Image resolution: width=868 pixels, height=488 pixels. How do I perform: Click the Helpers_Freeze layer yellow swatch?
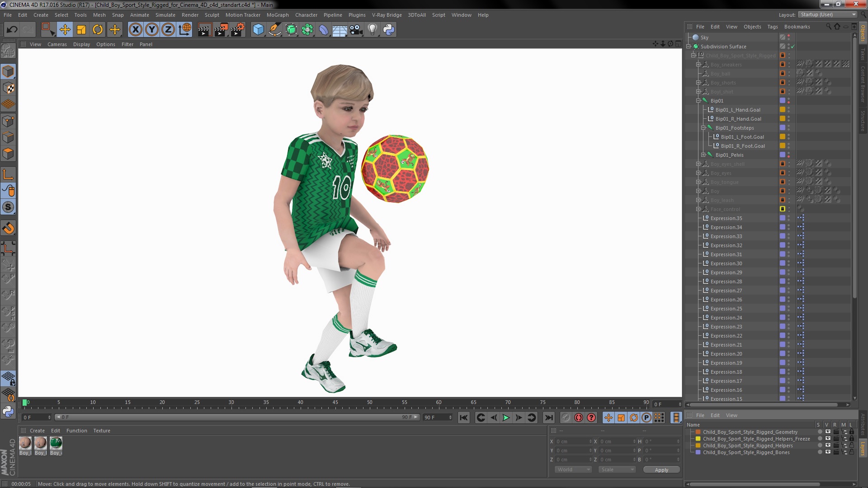click(x=698, y=439)
